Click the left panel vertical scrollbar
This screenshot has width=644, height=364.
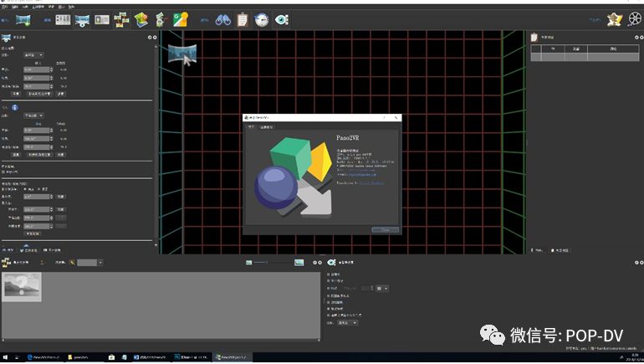pyautogui.click(x=156, y=146)
